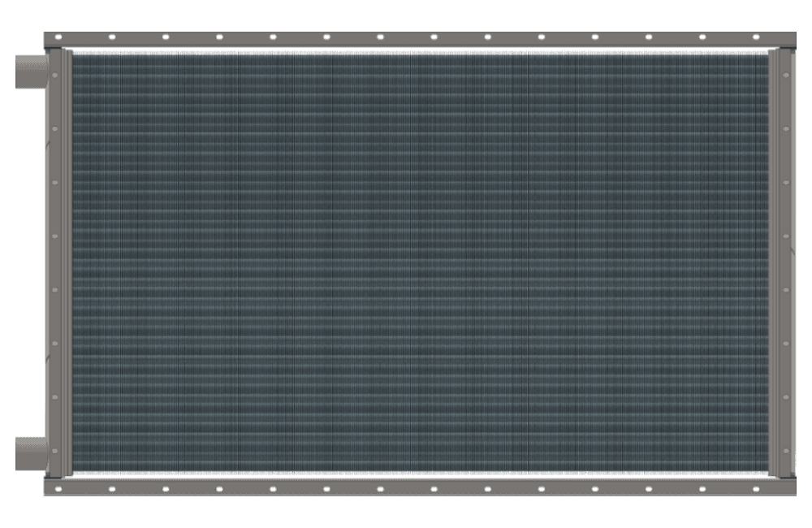Click the second bolt hole from left, top flange
The width and height of the screenshot is (812, 528).
[112, 37]
